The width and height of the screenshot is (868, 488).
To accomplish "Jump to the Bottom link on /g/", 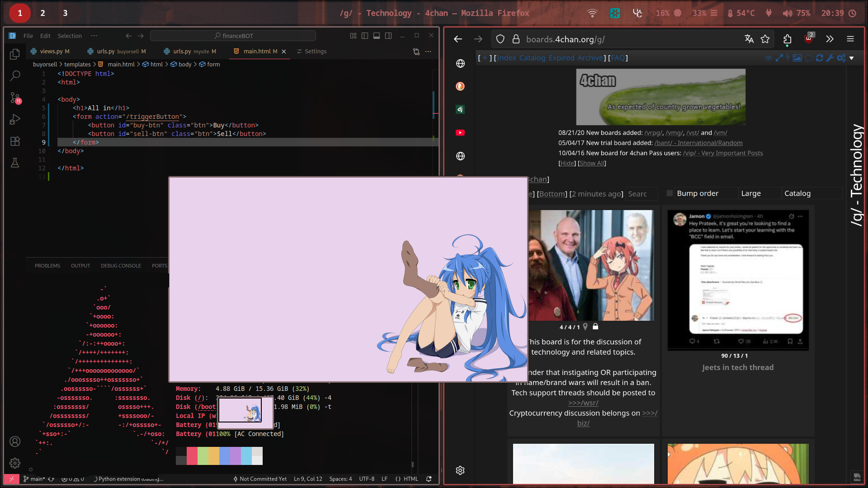I will click(552, 194).
